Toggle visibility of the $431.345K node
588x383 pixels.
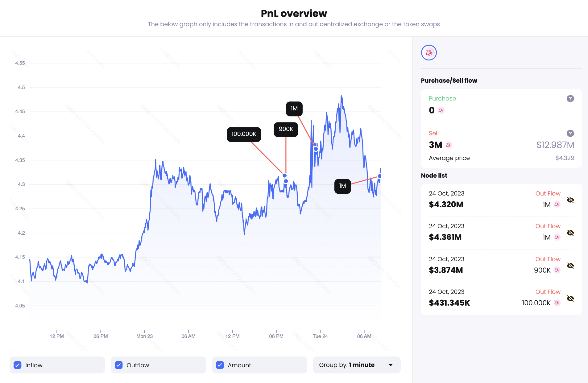570,299
